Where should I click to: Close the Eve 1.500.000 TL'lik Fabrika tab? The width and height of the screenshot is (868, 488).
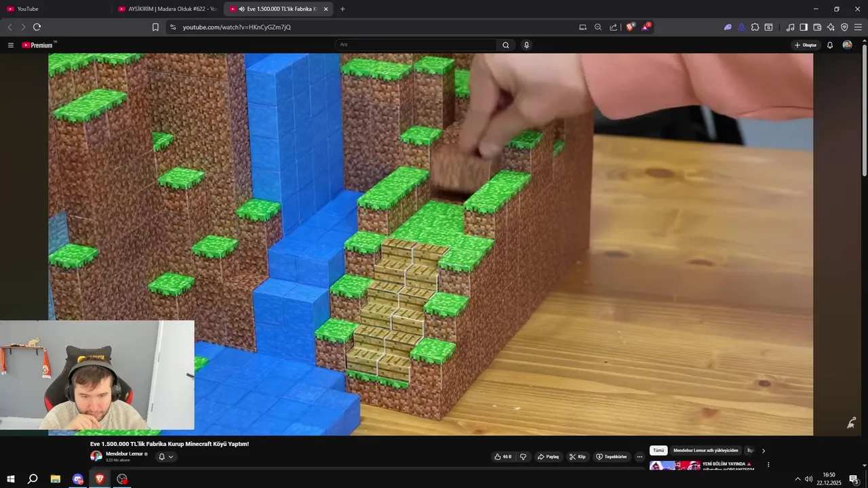326,9
